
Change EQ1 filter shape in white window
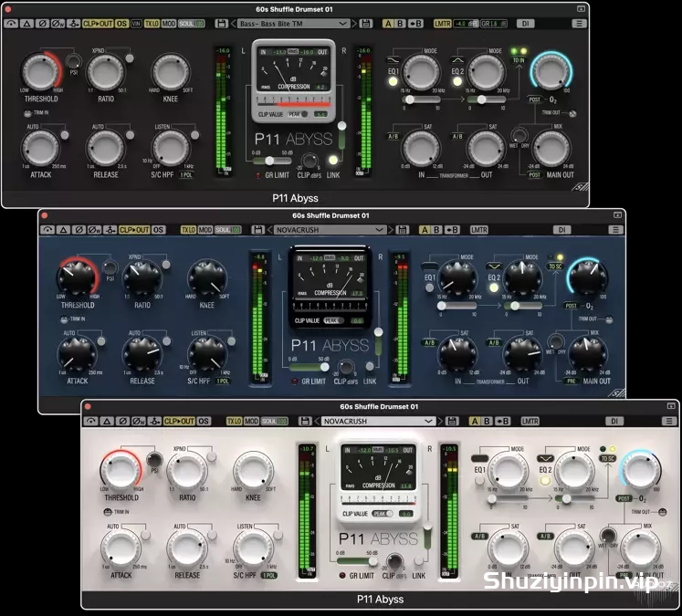[479, 458]
